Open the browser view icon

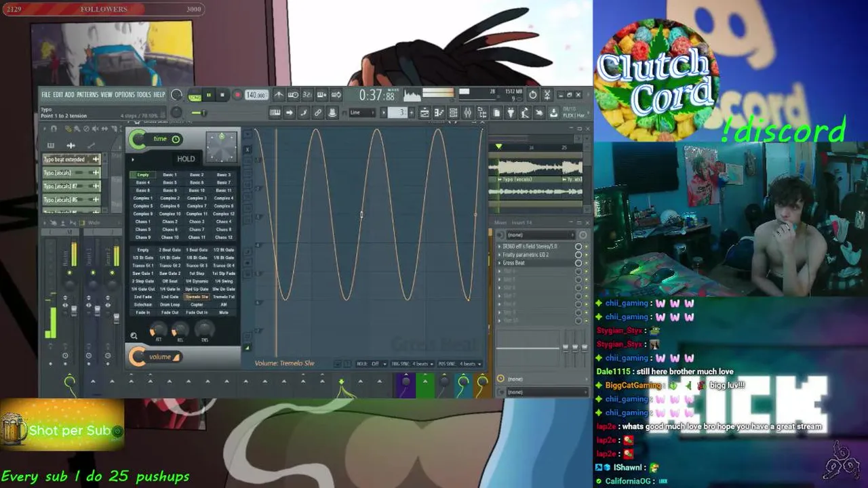pyautogui.click(x=482, y=113)
